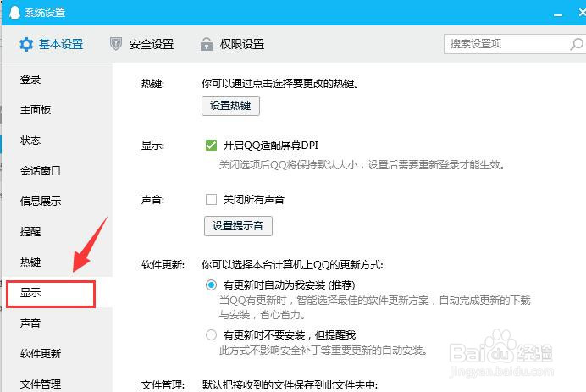Click the 设置热键 button
586x392 pixels.
[x=230, y=106]
